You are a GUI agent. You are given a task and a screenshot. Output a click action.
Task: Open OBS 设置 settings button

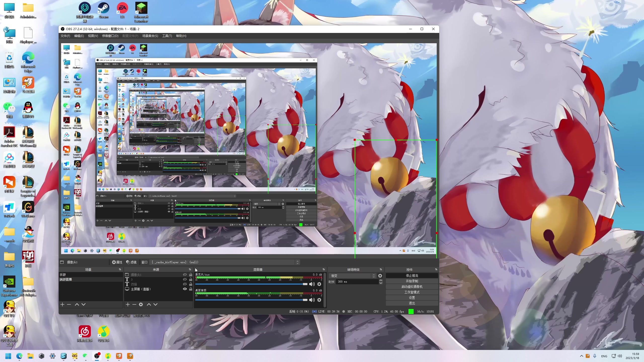click(412, 298)
